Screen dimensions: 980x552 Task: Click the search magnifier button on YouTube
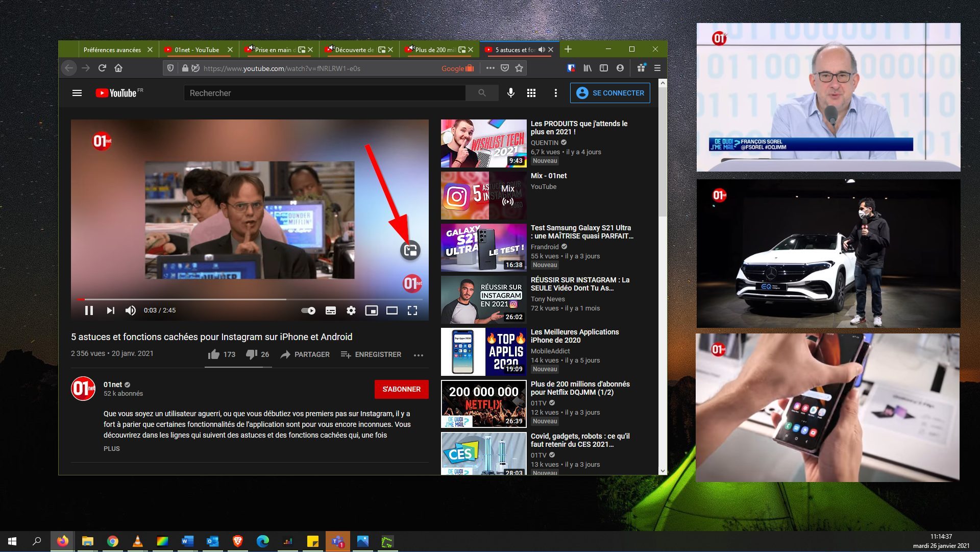pyautogui.click(x=482, y=93)
